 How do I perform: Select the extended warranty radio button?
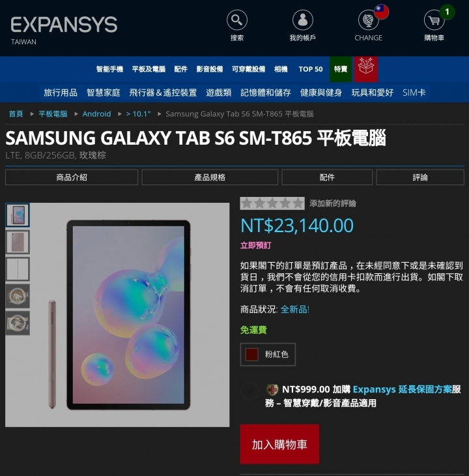click(249, 391)
